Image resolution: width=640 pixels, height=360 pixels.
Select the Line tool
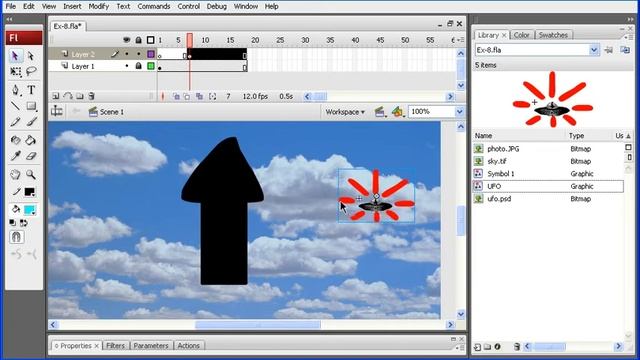pyautogui.click(x=16, y=106)
